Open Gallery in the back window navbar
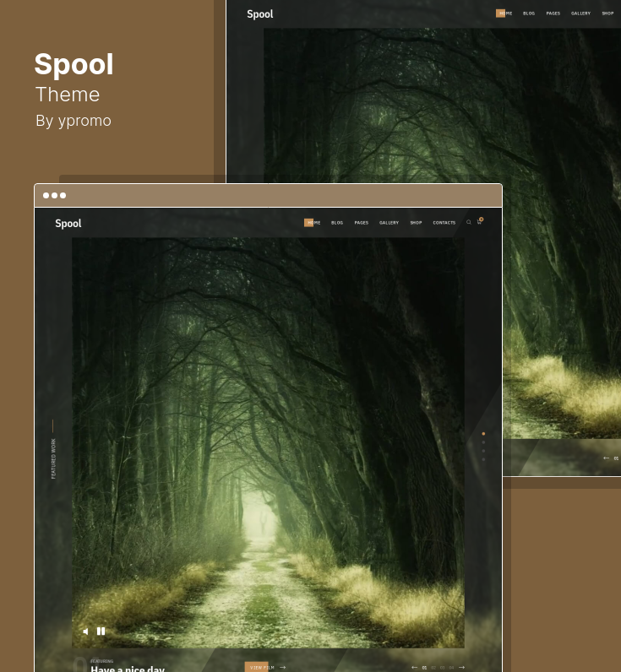 pos(580,14)
